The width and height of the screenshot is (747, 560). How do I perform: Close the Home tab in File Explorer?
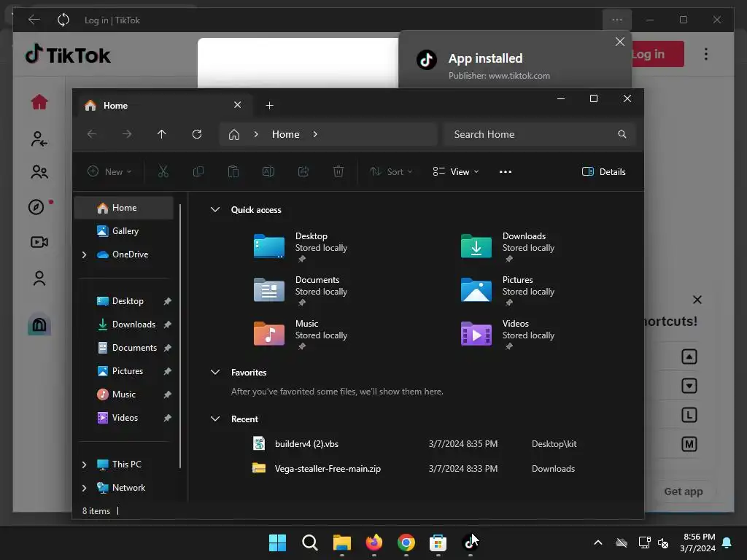click(238, 105)
